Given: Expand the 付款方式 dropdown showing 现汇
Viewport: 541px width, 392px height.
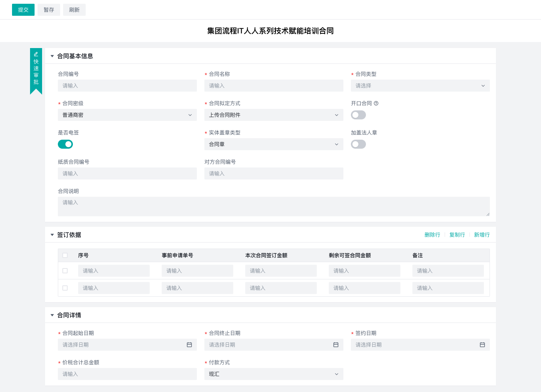Looking at the screenshot, I should click(274, 374).
